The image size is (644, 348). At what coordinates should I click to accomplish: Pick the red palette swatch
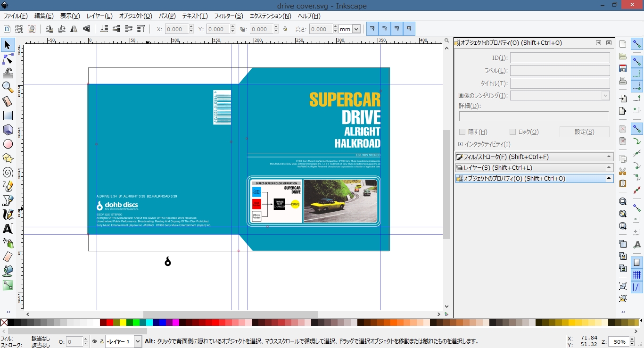click(x=109, y=323)
